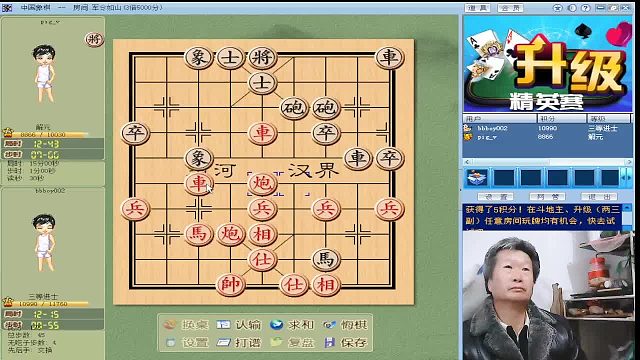Select the red elephant 相 on the bottom row
The width and height of the screenshot is (640, 360).
pos(325,284)
